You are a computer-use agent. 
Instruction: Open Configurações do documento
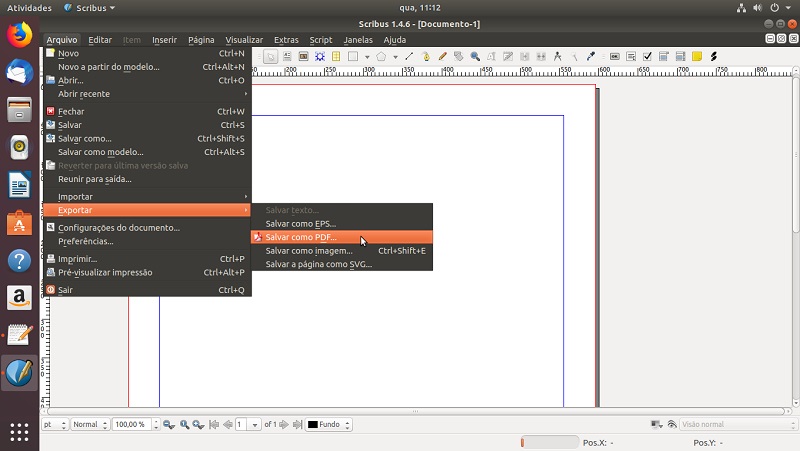click(x=147, y=228)
